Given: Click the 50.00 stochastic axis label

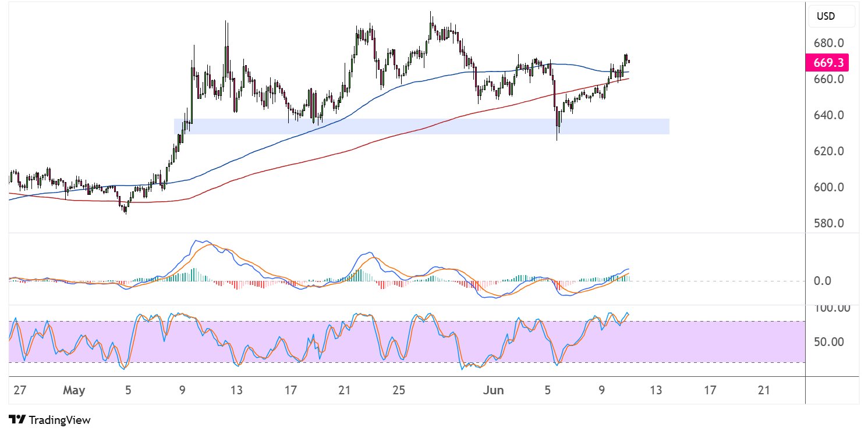Looking at the screenshot, I should [829, 342].
